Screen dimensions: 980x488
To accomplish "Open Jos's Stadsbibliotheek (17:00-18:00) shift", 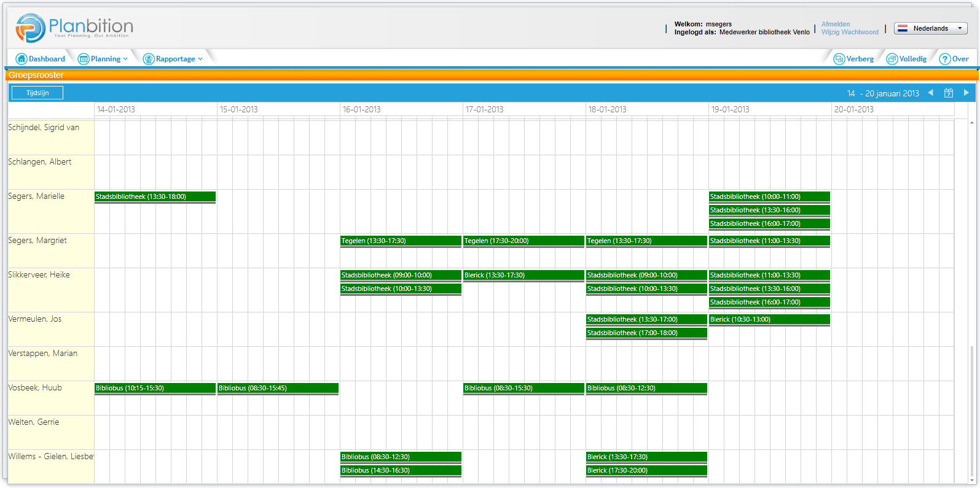I will (646, 333).
